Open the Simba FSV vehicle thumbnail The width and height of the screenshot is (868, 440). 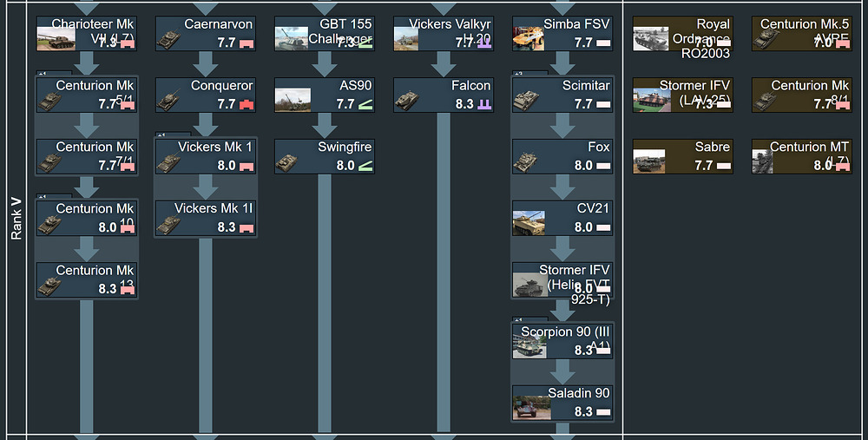tap(527, 38)
